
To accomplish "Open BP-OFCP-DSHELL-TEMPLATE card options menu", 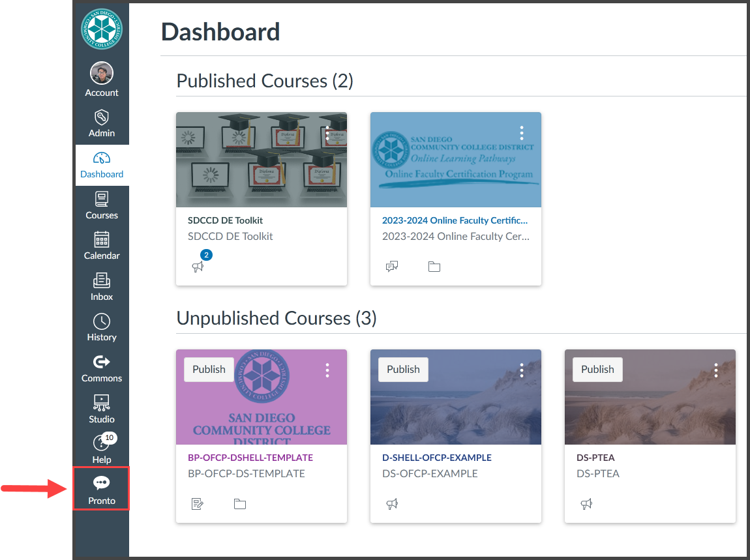I will click(x=327, y=370).
